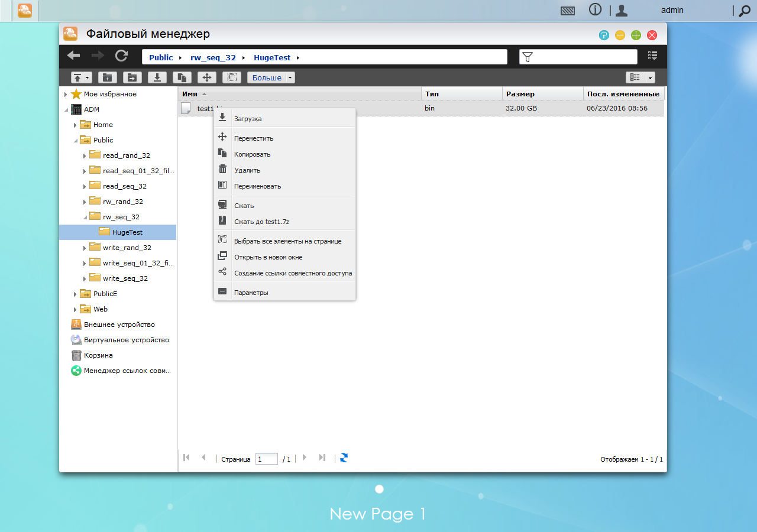
Task: Reload the folder with the toolbar refresh icon
Action: (x=121, y=56)
